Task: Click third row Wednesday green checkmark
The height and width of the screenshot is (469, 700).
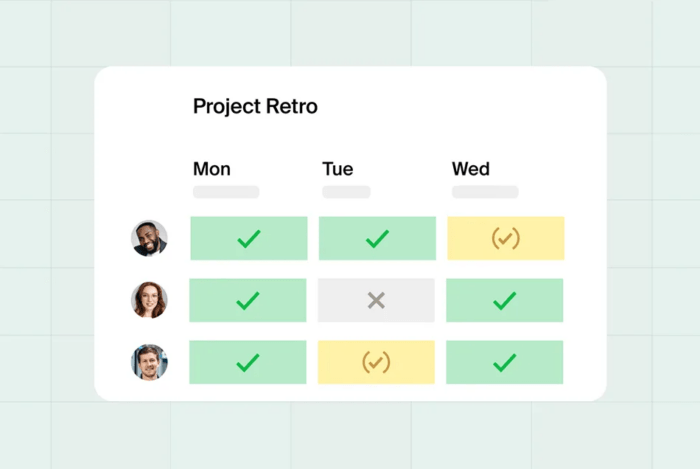Action: click(505, 362)
